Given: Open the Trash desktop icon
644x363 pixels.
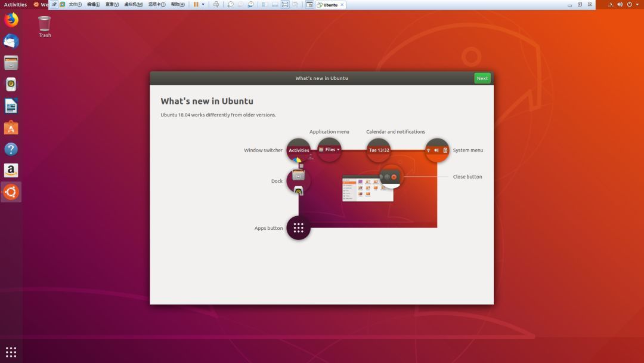Looking at the screenshot, I should [x=44, y=24].
